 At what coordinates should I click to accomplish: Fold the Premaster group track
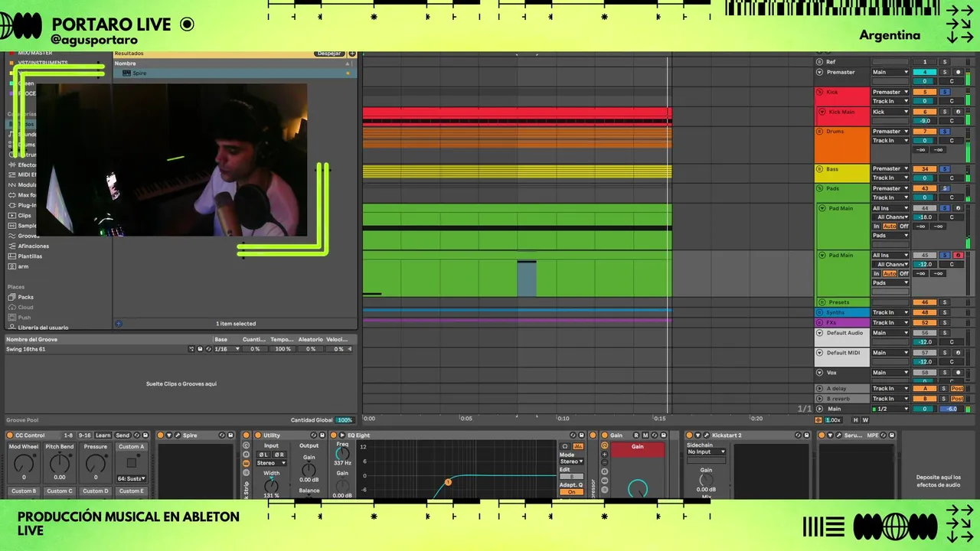click(x=819, y=72)
